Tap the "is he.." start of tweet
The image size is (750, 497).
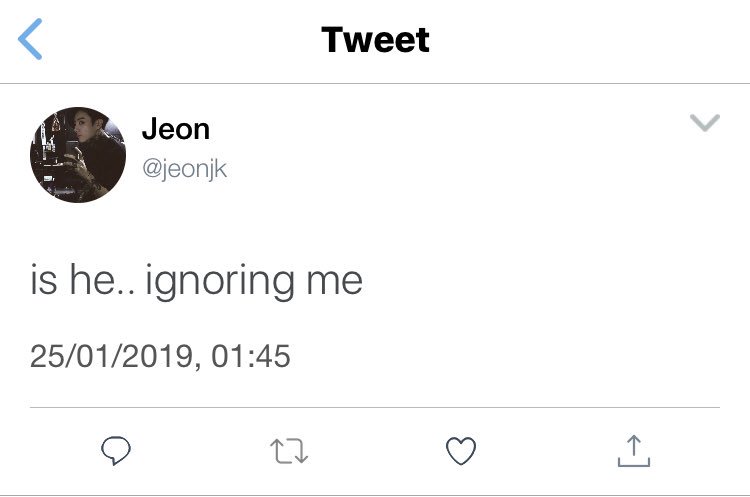click(x=82, y=279)
